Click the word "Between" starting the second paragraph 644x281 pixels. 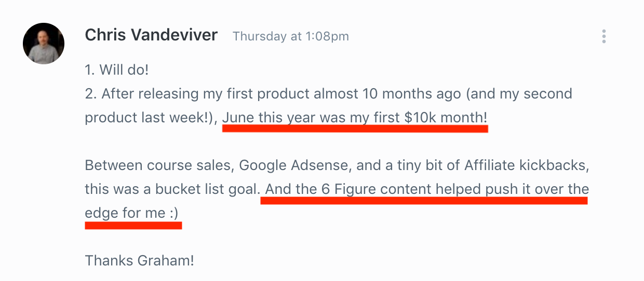108,166
